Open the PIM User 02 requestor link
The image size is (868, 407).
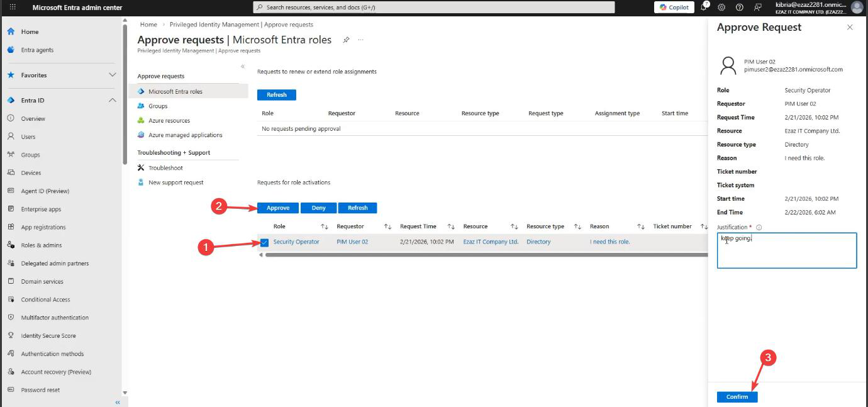point(352,242)
